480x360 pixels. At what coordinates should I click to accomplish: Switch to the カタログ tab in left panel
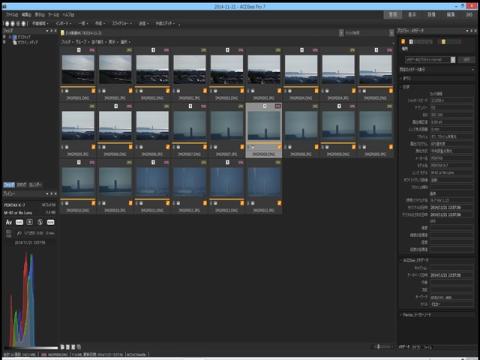pos(22,185)
